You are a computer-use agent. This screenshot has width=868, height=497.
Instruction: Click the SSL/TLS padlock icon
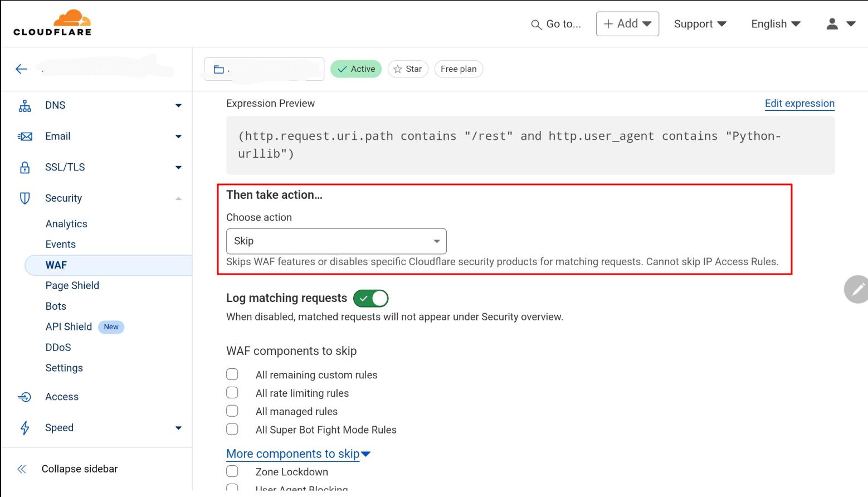tap(25, 168)
